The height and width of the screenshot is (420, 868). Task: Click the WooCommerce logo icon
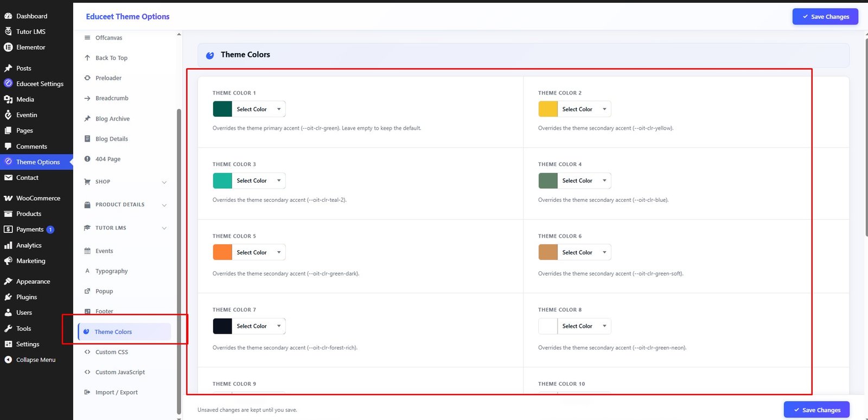point(8,198)
